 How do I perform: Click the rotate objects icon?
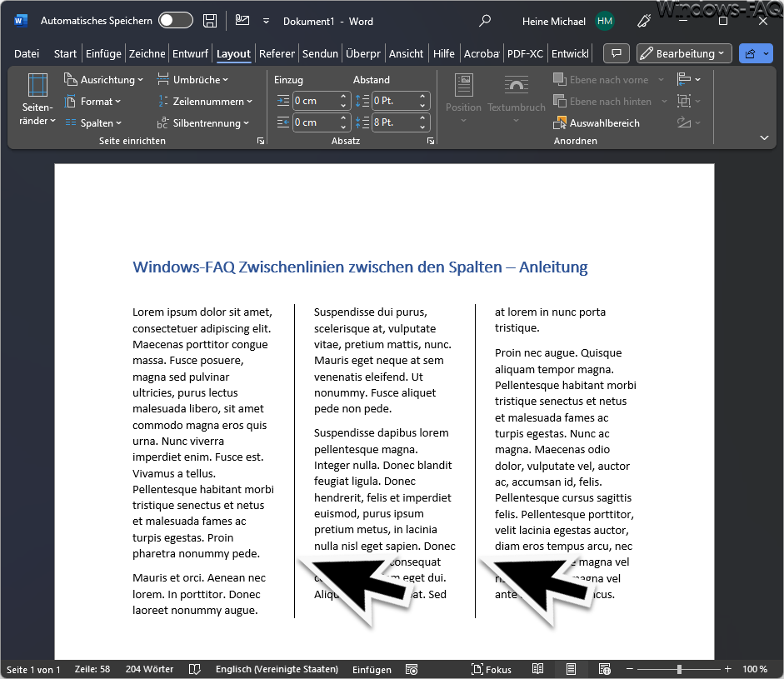pos(688,123)
